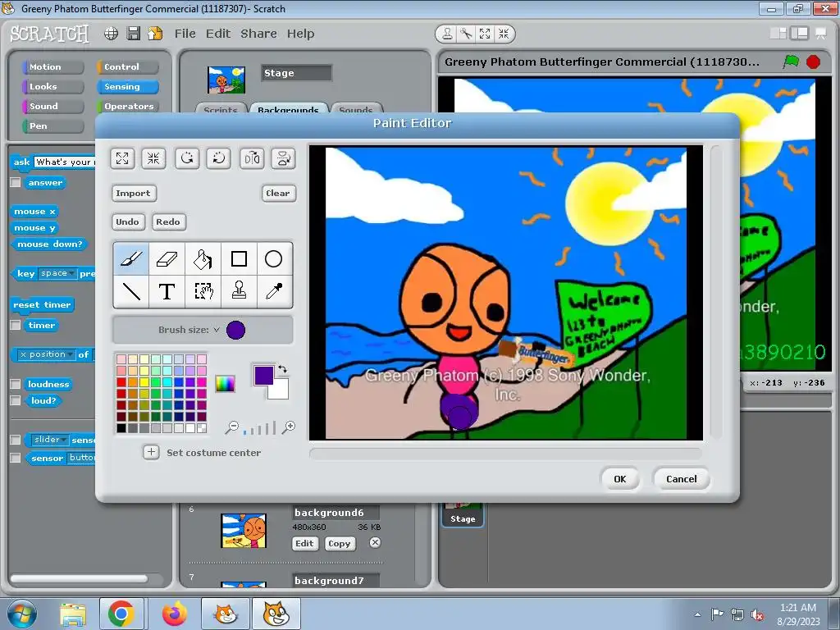Select the Eyedropper tool
The height and width of the screenshot is (630, 840).
[x=274, y=291]
